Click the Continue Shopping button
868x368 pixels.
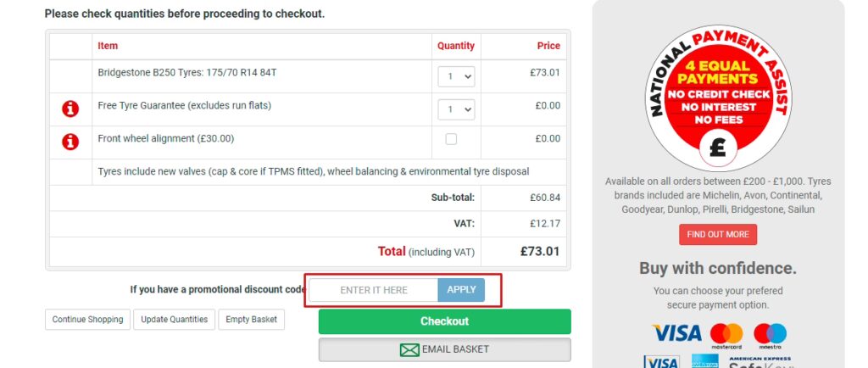[87, 320]
